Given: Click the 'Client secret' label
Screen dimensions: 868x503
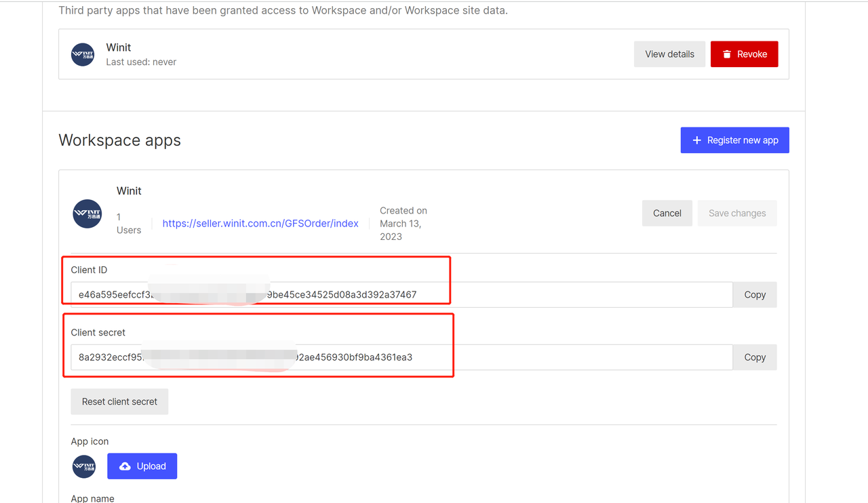Looking at the screenshot, I should [x=98, y=332].
